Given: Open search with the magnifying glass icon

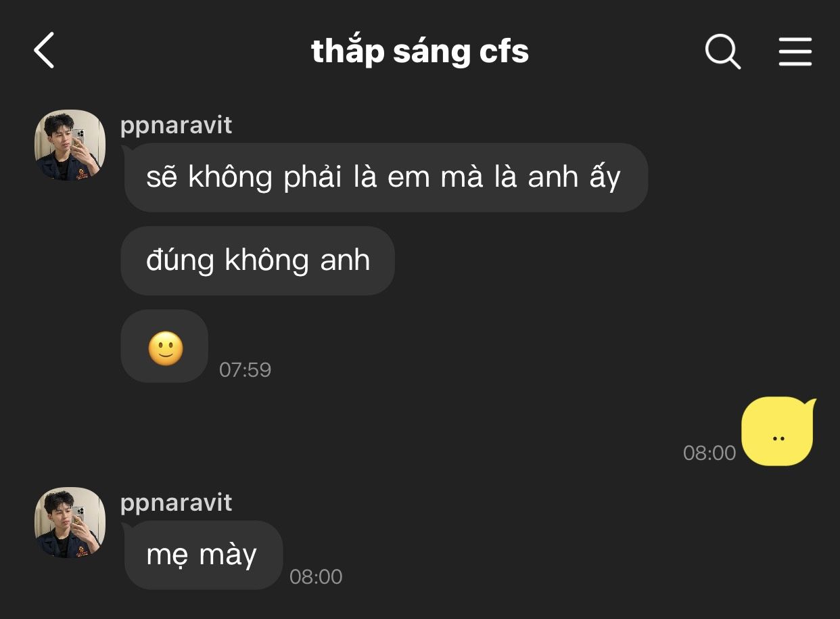Looking at the screenshot, I should click(722, 51).
